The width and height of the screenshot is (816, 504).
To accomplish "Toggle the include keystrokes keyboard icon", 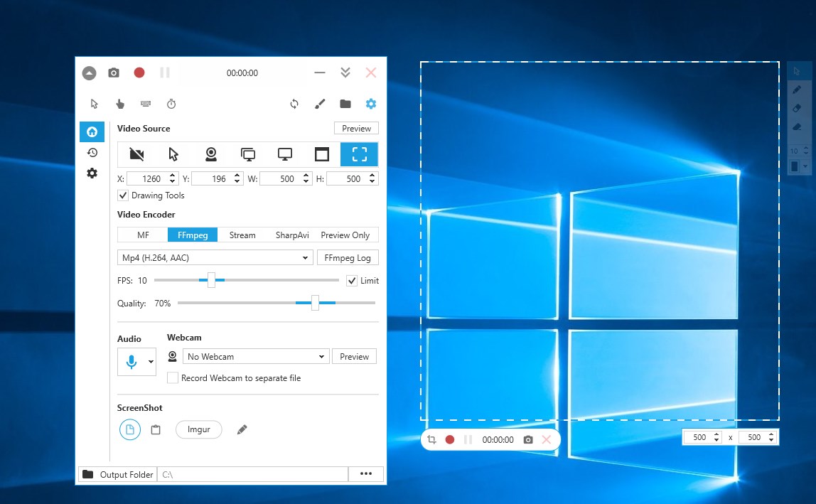I will (146, 104).
